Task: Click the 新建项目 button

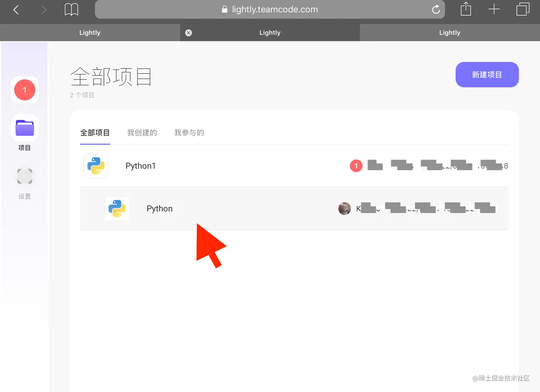Action: tap(487, 75)
